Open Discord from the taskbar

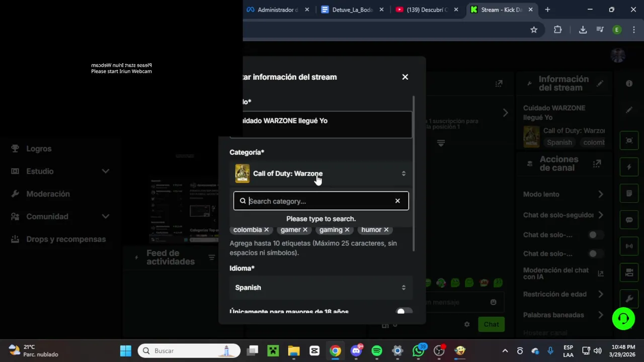click(356, 350)
